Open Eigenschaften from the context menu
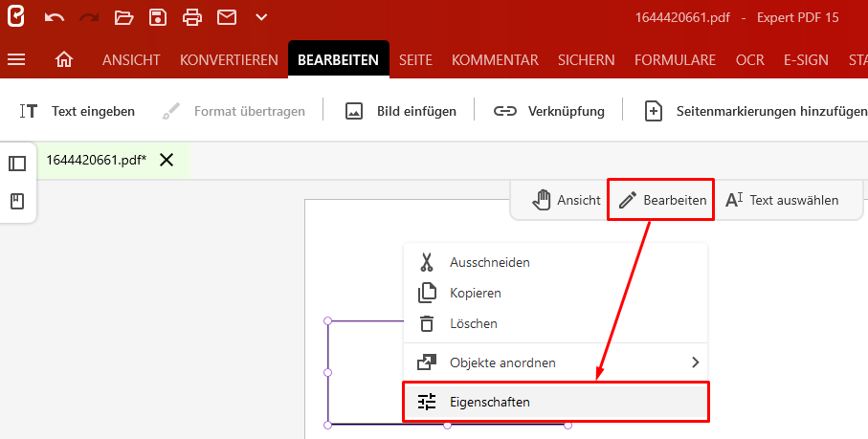The width and height of the screenshot is (868, 439). coord(556,402)
